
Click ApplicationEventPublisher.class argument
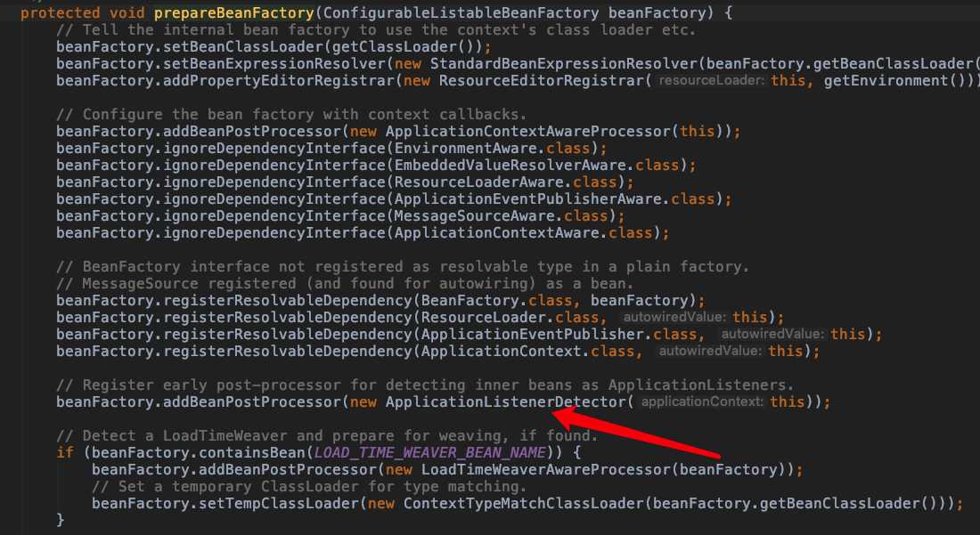(x=559, y=334)
